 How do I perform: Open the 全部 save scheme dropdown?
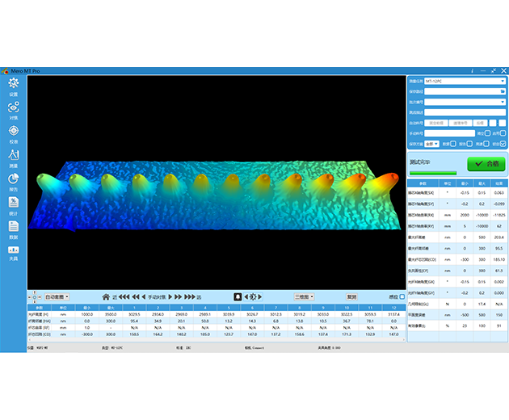pyautogui.click(x=431, y=144)
